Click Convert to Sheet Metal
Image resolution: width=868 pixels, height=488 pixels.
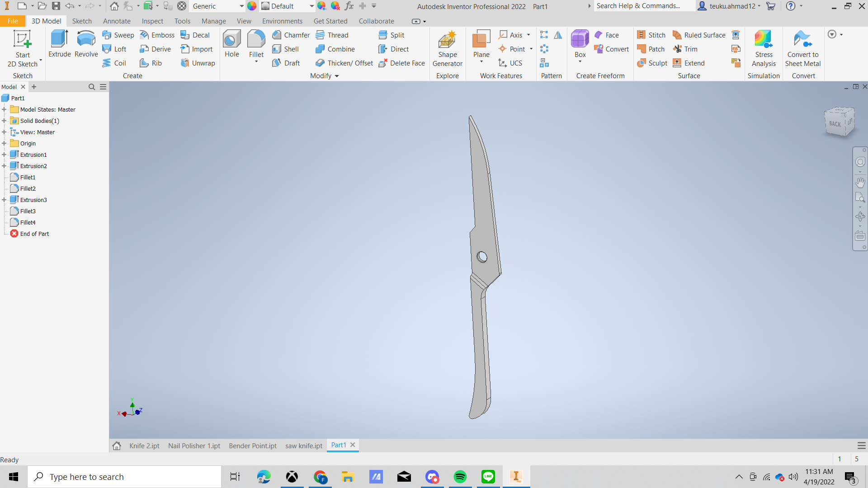tap(802, 49)
